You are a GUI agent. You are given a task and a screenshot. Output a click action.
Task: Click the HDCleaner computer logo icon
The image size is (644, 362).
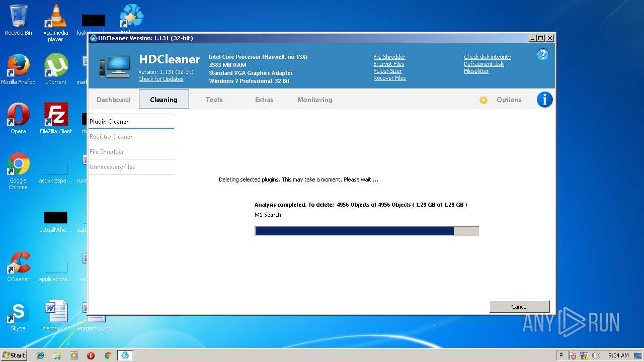[x=115, y=66]
